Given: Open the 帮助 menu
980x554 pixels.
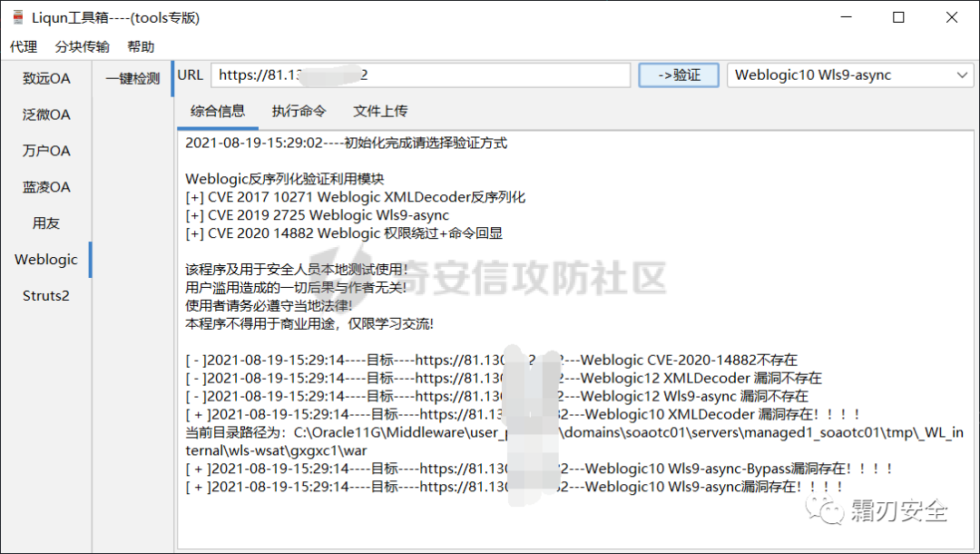Looking at the screenshot, I should coord(141,47).
